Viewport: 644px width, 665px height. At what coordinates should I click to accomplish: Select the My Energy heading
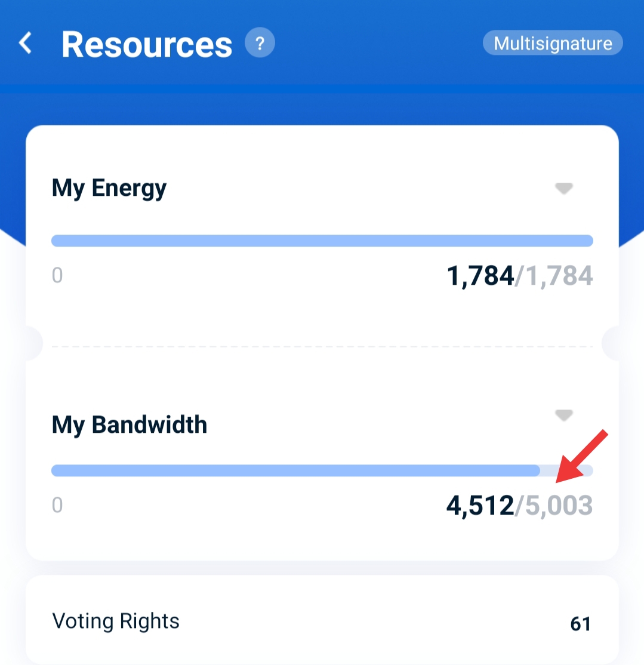pyautogui.click(x=109, y=189)
